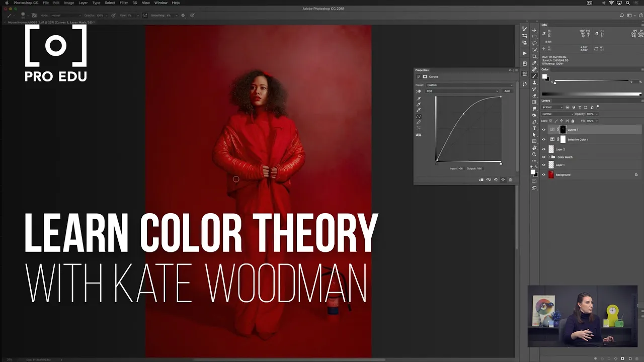
Task: Hide the Color Match group
Action: click(544, 157)
